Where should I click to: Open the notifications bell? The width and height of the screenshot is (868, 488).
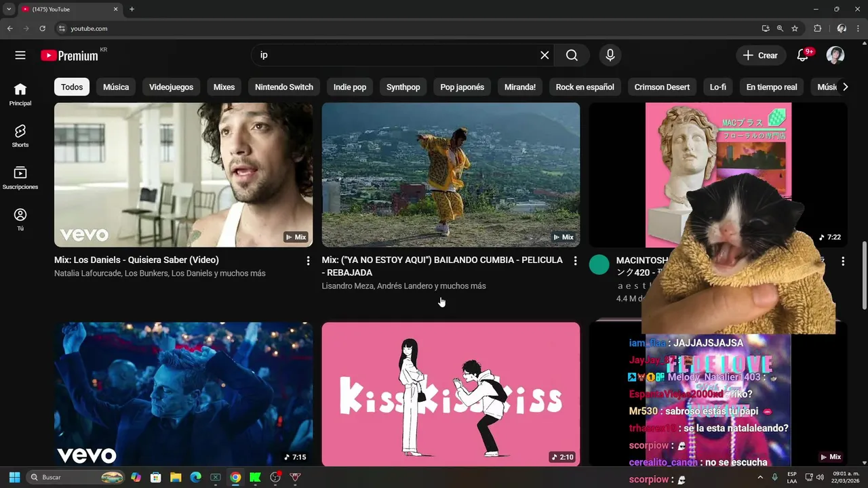[803, 56]
